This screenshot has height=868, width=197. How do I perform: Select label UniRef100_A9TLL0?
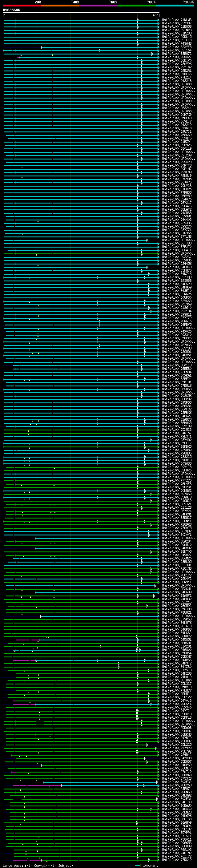[x=177, y=40]
